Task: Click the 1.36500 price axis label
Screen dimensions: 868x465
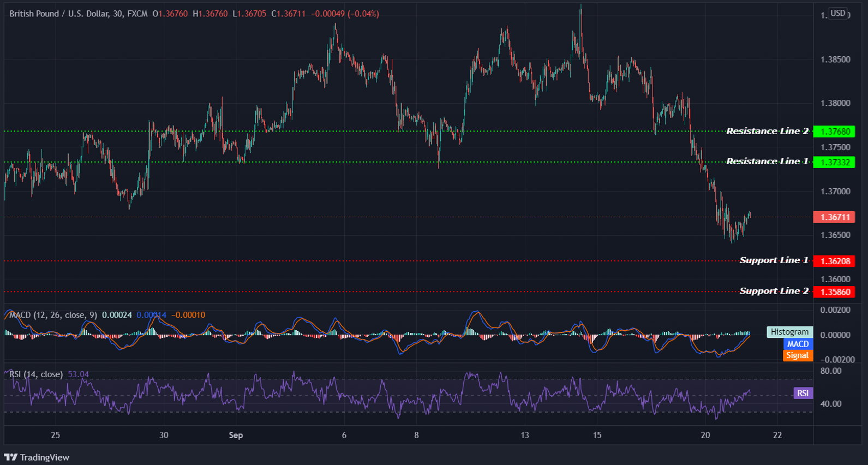Action: [x=835, y=235]
